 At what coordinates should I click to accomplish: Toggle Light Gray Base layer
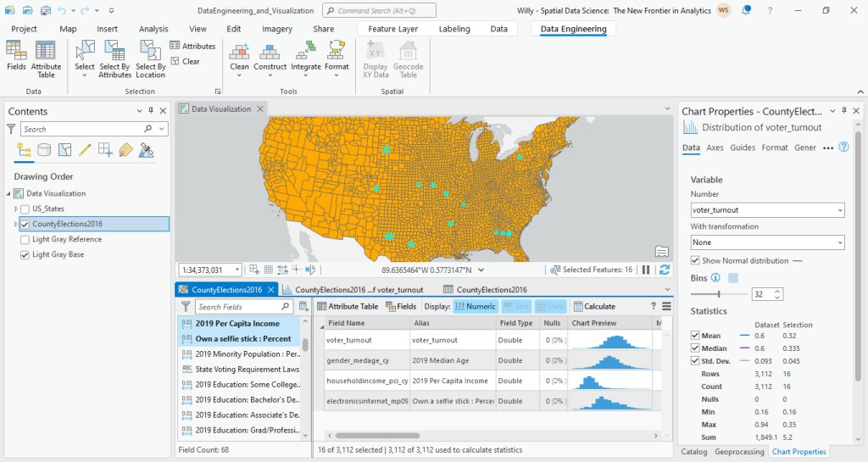25,255
